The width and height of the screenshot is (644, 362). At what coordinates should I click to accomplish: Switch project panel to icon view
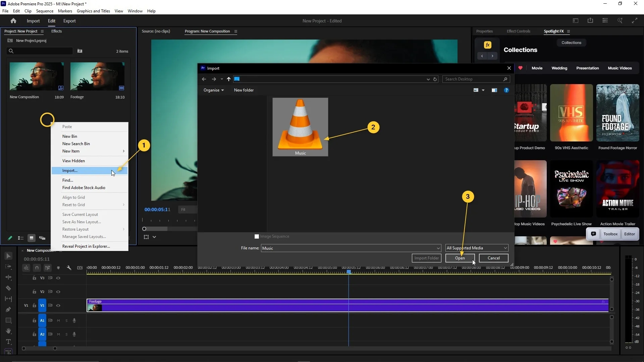pos(32,238)
